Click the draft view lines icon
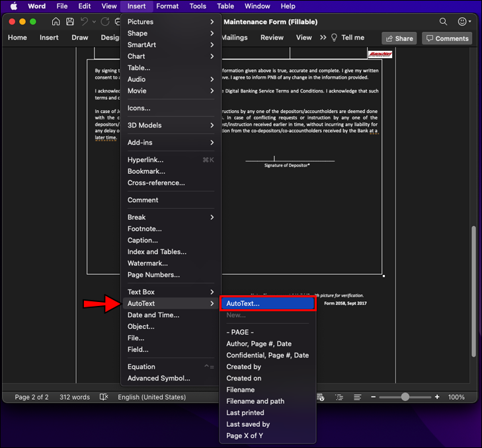 pos(357,397)
